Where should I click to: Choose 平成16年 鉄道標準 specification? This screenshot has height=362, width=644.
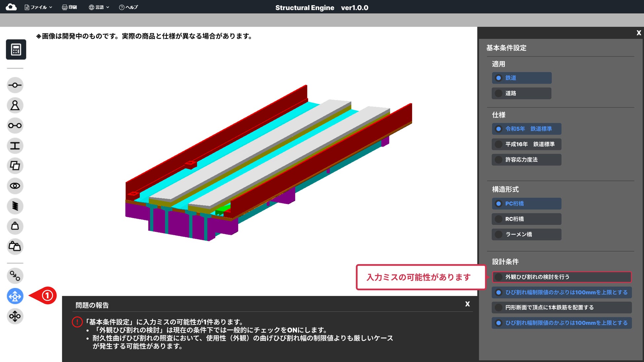coord(526,144)
